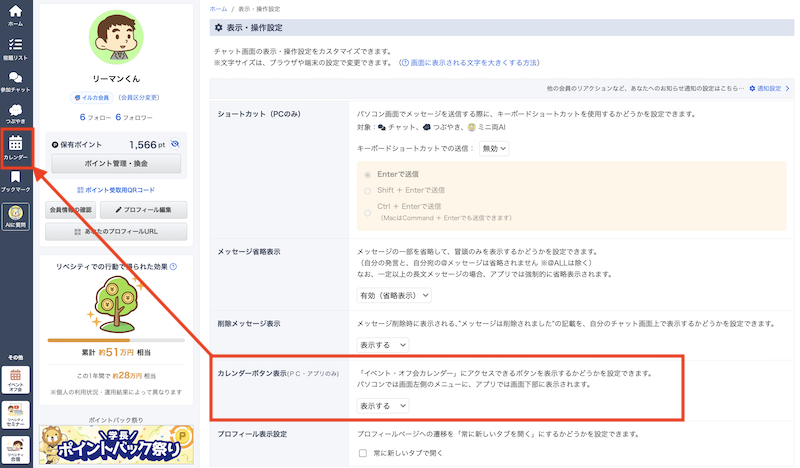Open the 通知設定 link
The width and height of the screenshot is (800, 468).
pos(765,88)
